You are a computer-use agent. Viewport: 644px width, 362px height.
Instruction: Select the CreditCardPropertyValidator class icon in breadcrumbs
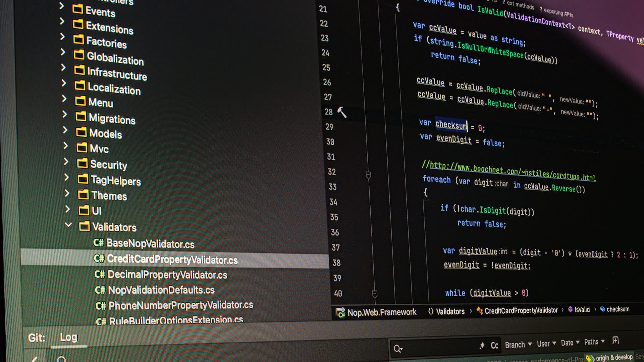[479, 310]
